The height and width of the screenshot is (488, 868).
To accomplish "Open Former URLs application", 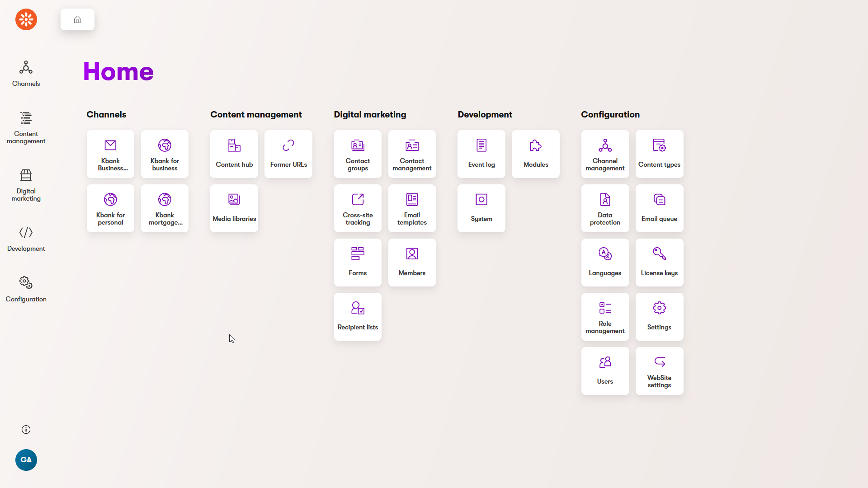I will tap(288, 154).
